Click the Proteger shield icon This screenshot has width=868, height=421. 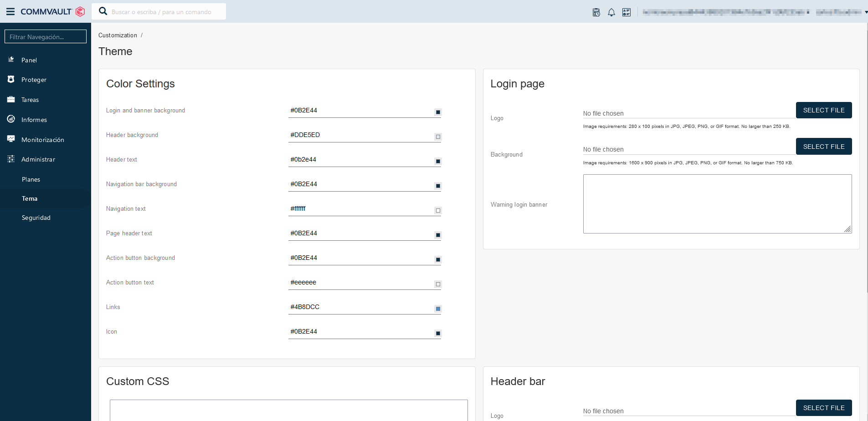click(11, 79)
